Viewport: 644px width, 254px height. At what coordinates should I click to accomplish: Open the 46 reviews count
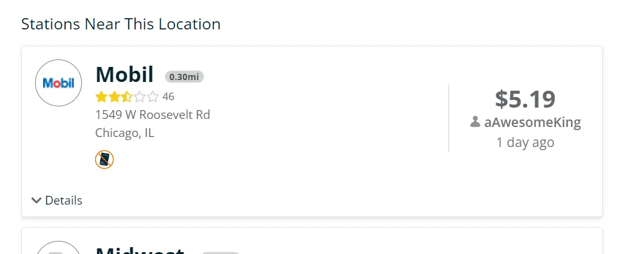click(x=168, y=97)
